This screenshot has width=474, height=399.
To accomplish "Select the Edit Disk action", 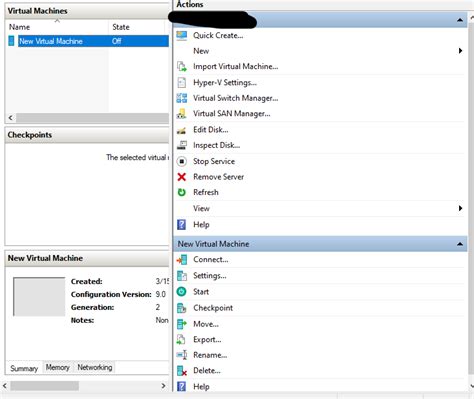I will [x=211, y=130].
